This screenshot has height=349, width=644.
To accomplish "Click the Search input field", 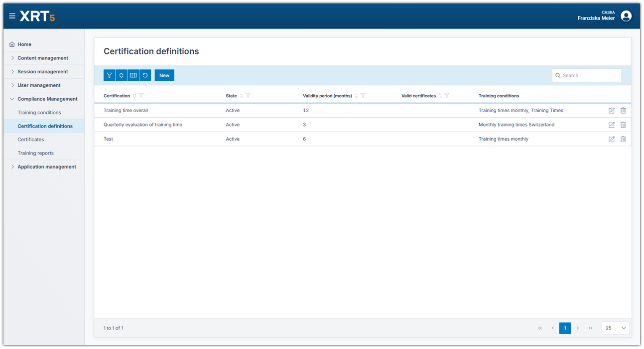I will (590, 75).
